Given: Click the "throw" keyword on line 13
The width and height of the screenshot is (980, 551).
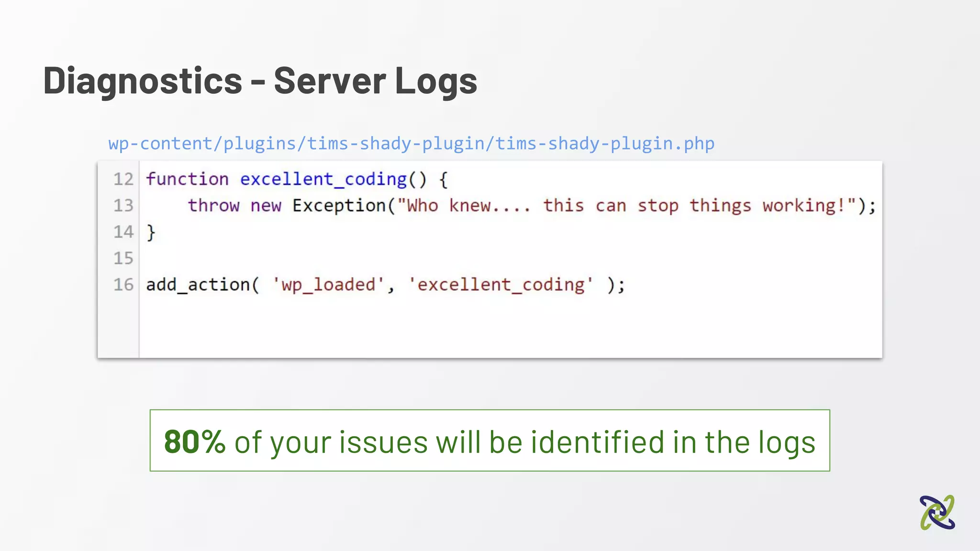Looking at the screenshot, I should click(x=213, y=206).
